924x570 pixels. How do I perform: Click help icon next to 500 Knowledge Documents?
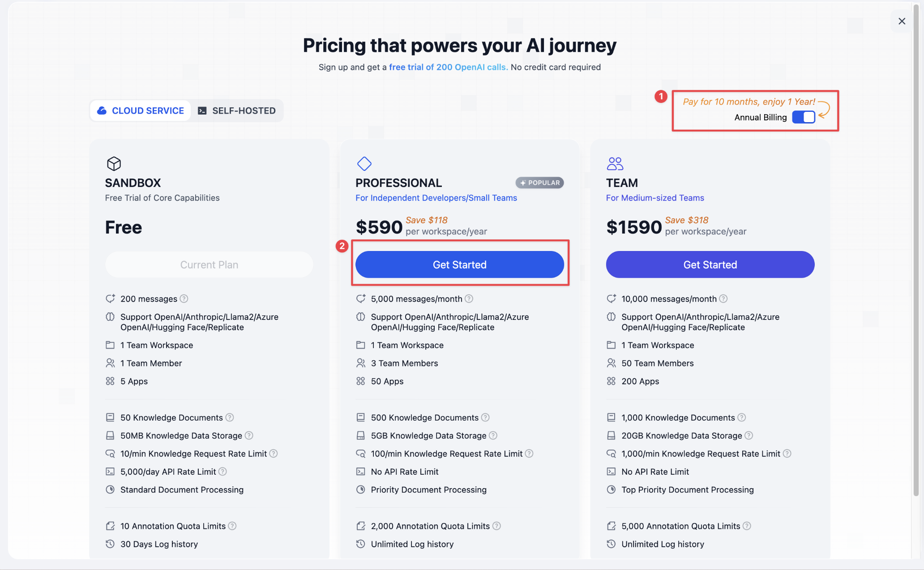point(485,417)
